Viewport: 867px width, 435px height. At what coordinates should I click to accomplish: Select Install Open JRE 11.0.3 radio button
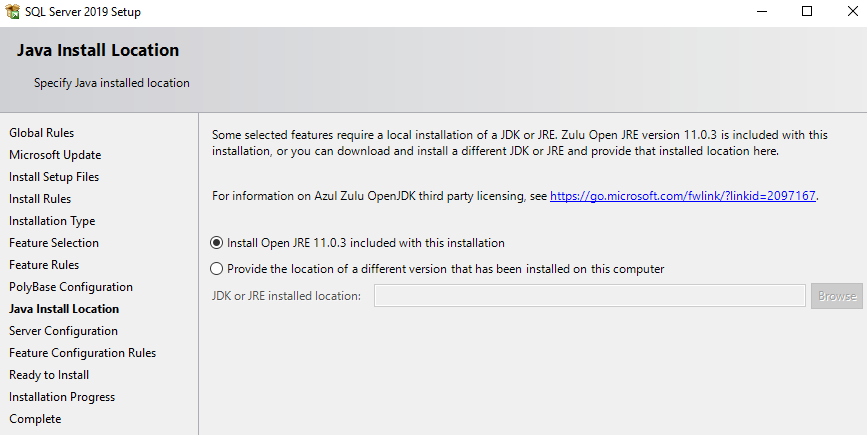[x=217, y=243]
